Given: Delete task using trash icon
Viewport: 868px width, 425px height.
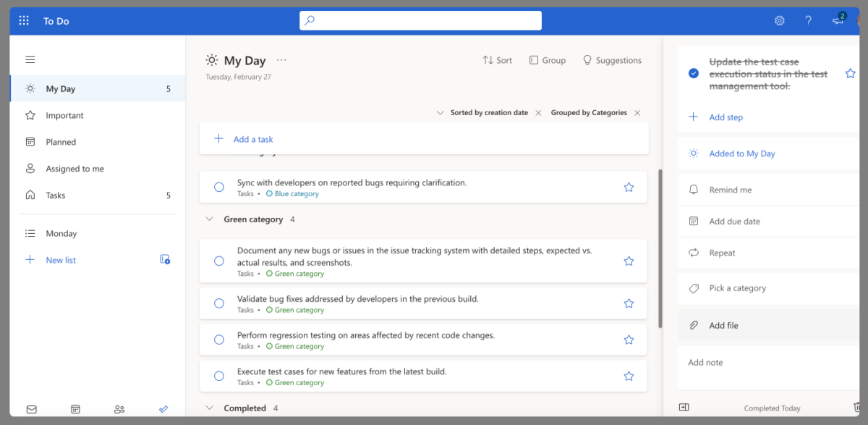Looking at the screenshot, I should point(858,408).
